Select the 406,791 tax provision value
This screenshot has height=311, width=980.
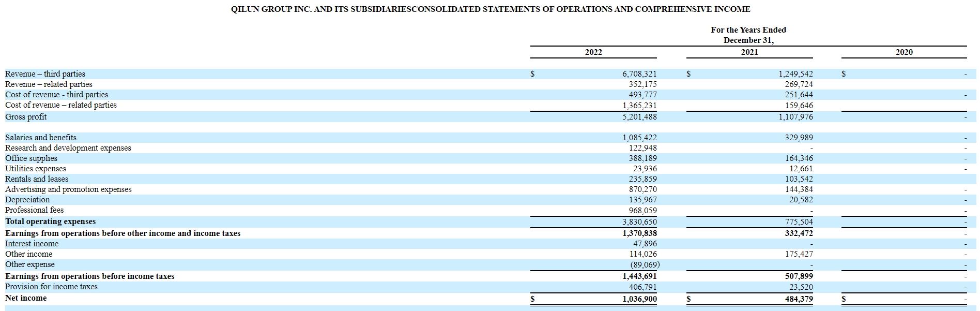[x=642, y=287]
